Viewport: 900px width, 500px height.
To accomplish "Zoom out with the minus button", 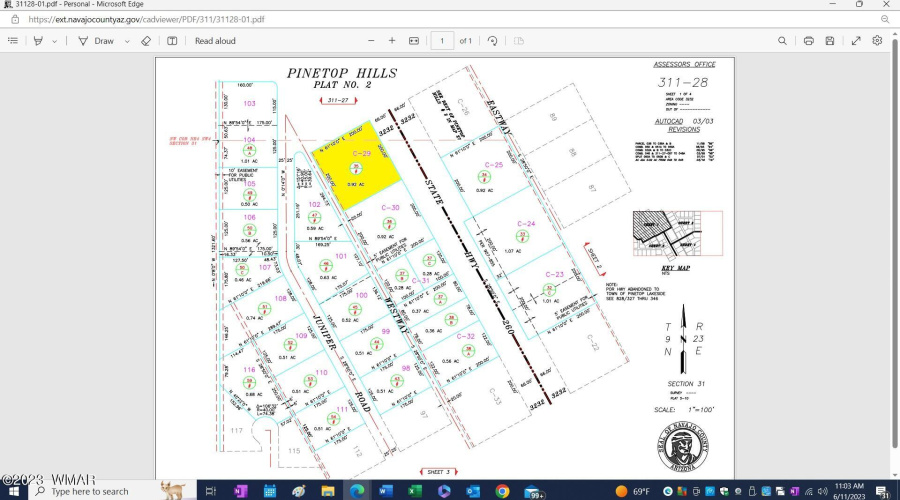I will (369, 41).
